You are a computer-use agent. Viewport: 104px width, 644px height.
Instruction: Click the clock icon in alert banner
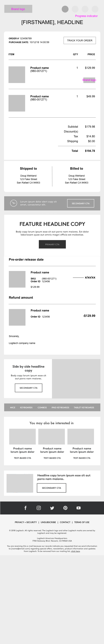(x=13, y=203)
